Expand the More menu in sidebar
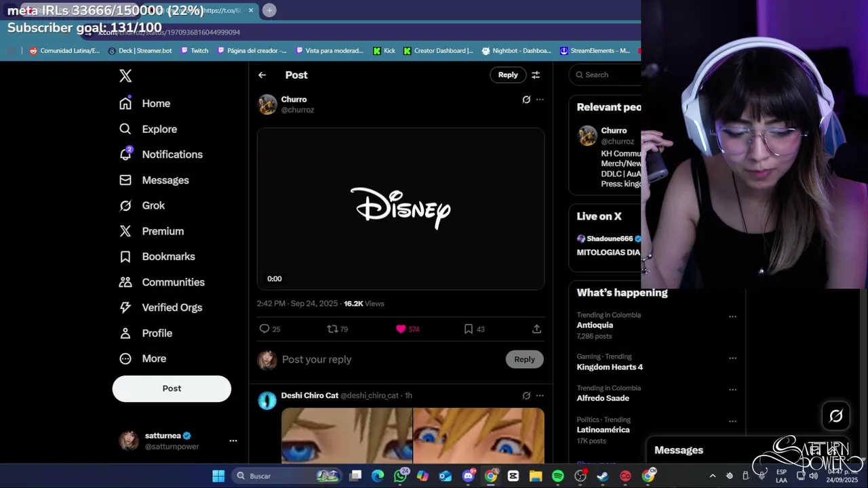 point(142,359)
